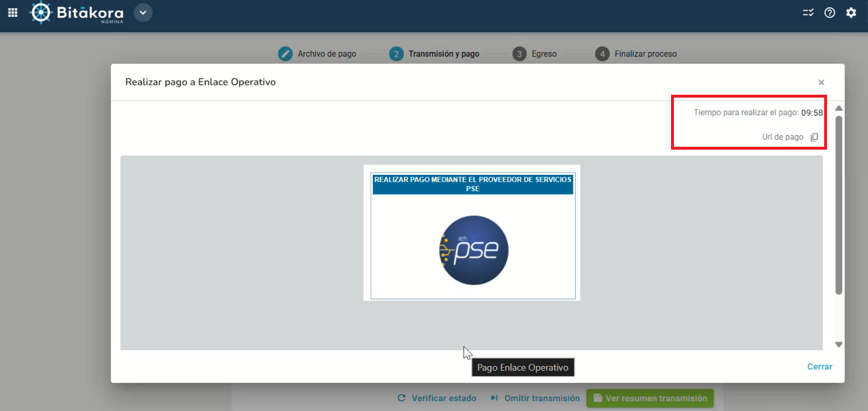This screenshot has height=411, width=868.
Task: Click the dialog vertical scrollbar thumb
Action: 839,205
